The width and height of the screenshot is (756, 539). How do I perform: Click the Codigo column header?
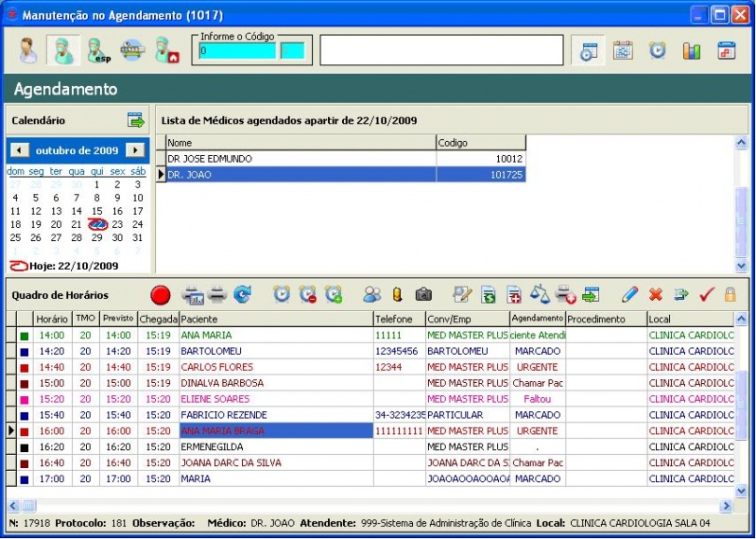pyautogui.click(x=481, y=143)
